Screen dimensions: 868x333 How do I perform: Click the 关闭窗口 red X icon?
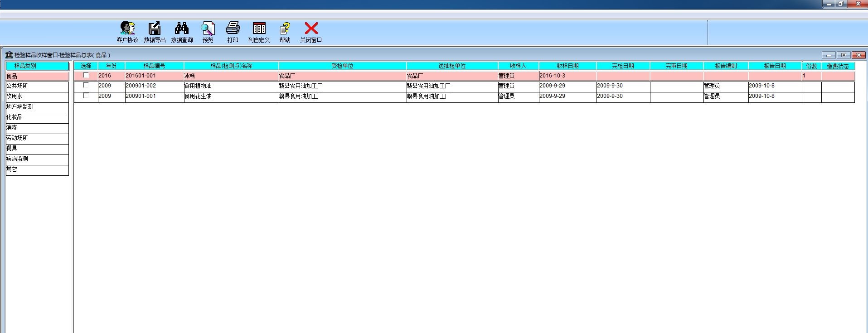(311, 32)
